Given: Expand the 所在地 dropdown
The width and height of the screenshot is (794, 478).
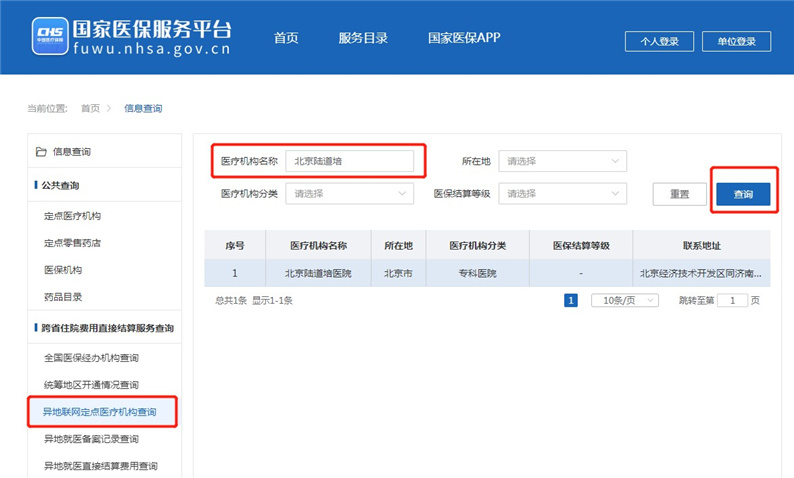Looking at the screenshot, I should point(563,161).
